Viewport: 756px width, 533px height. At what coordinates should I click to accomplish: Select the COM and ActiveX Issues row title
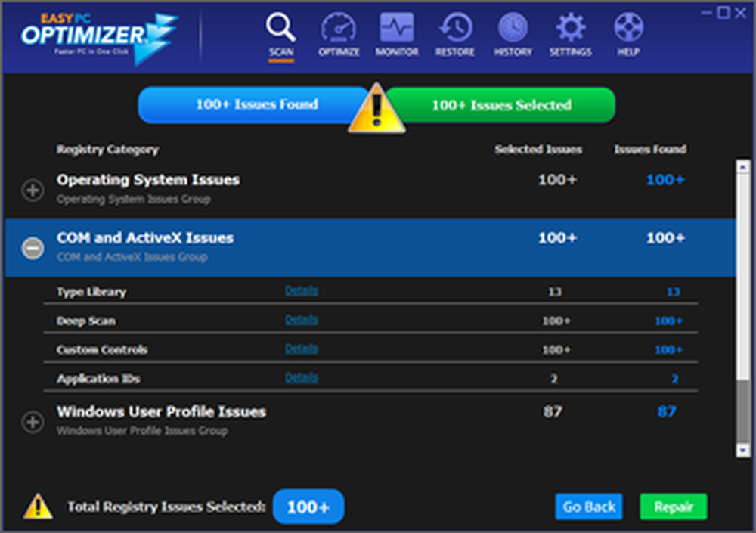tap(145, 238)
